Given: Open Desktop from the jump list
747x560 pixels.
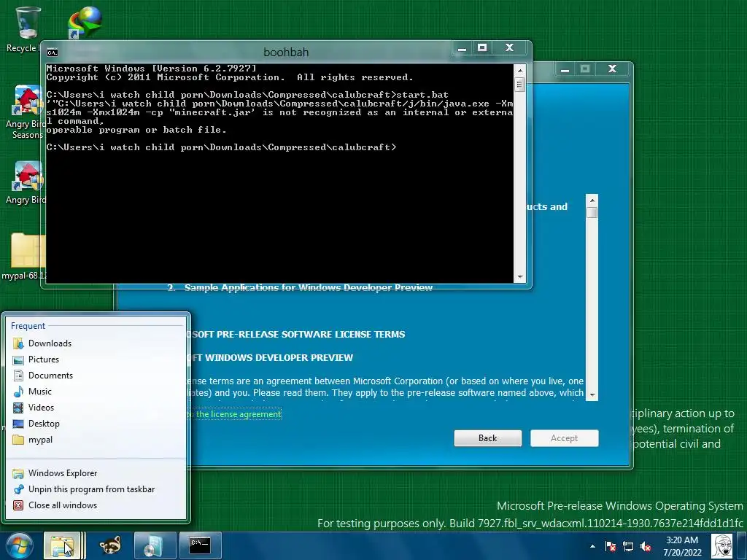Looking at the screenshot, I should click(x=96, y=424).
